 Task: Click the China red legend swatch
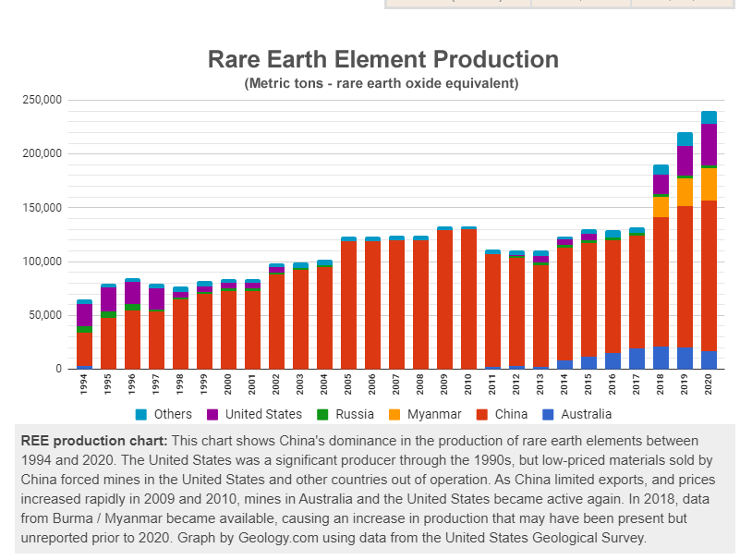click(482, 414)
